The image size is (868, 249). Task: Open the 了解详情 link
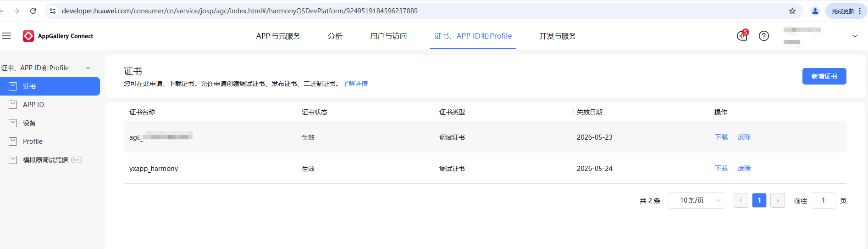[355, 84]
